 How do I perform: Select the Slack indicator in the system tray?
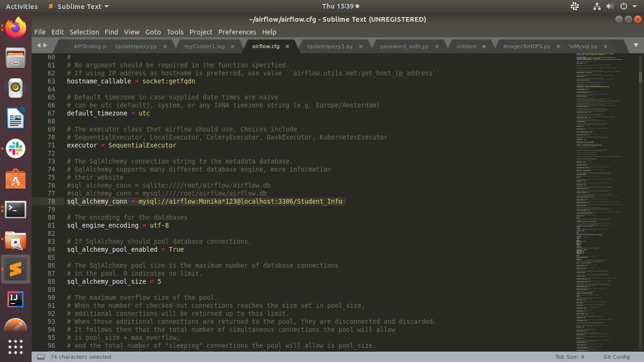pos(574,6)
